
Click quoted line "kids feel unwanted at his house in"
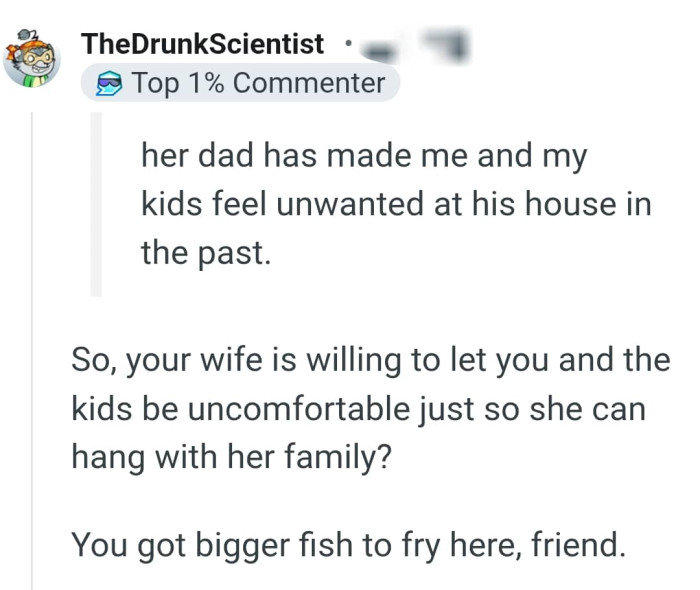click(396, 205)
